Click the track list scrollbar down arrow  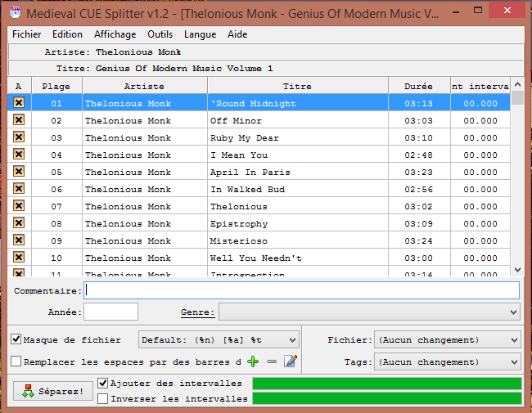pyautogui.click(x=517, y=270)
